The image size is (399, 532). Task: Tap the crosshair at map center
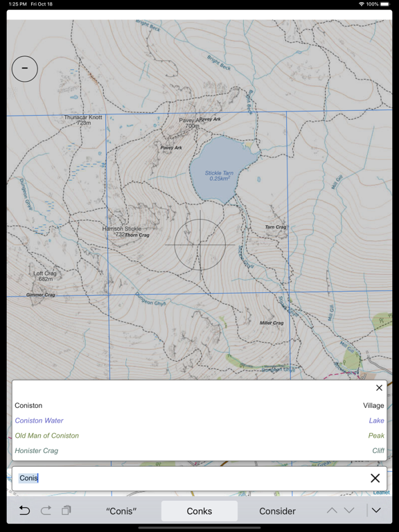[x=199, y=245]
